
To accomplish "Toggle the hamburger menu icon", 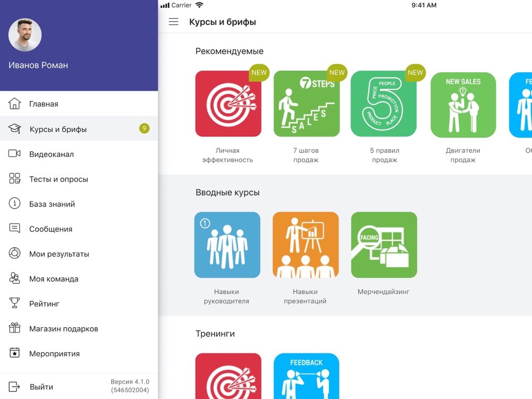I will (x=173, y=22).
